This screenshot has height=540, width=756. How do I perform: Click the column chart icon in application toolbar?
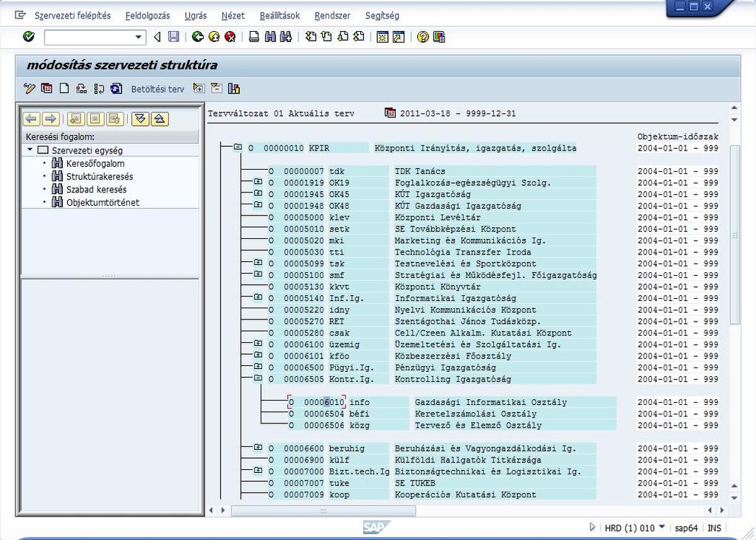point(234,88)
